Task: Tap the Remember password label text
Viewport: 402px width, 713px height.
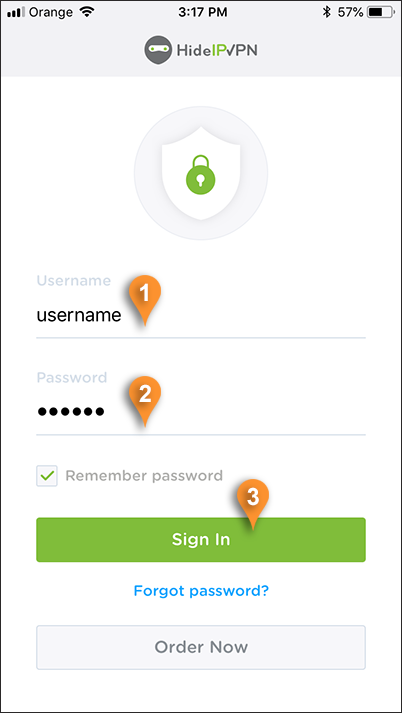Action: (144, 476)
